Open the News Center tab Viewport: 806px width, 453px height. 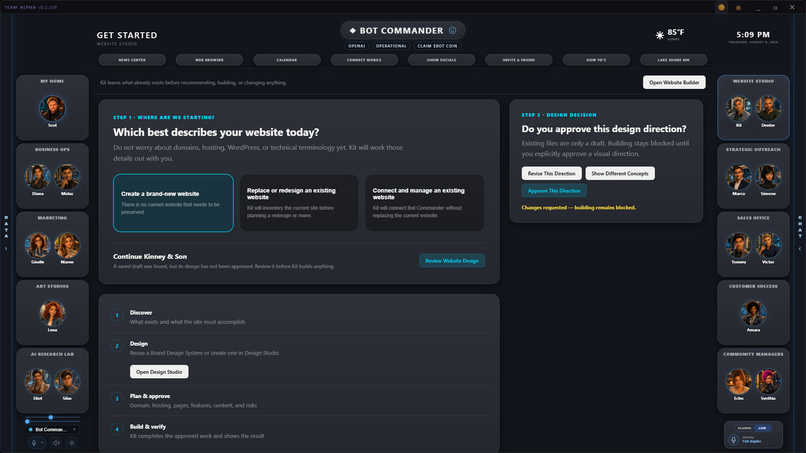132,60
